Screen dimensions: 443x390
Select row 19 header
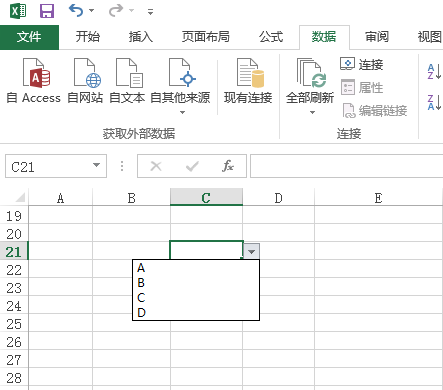tap(14, 216)
